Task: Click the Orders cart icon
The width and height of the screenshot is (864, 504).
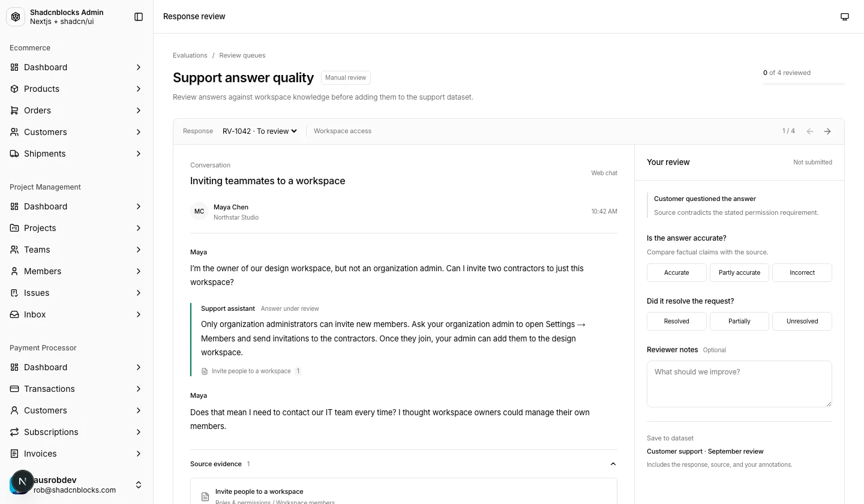Action: coord(14,110)
